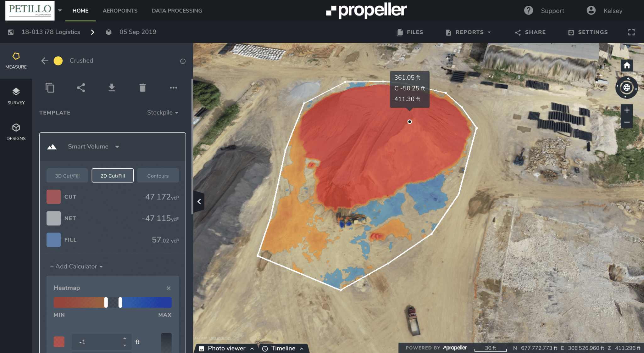Reset map view with home icon
This screenshot has height=353, width=644.
(627, 65)
